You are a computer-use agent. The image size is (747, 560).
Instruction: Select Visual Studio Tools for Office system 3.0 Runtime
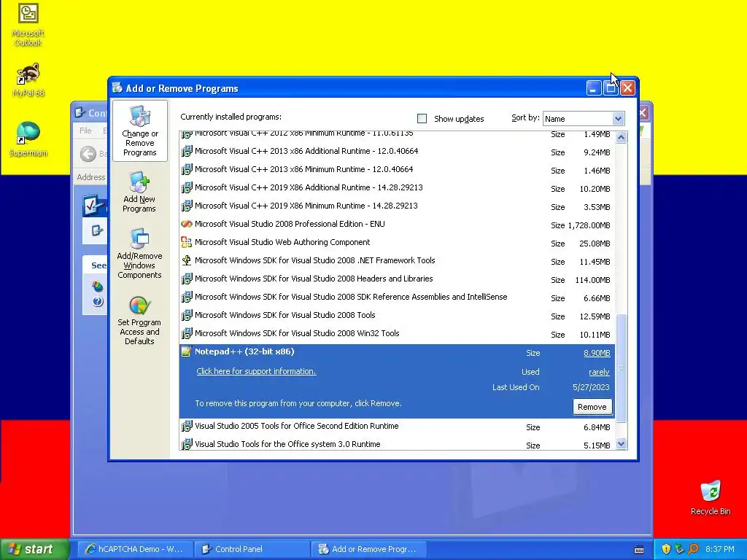click(x=397, y=444)
